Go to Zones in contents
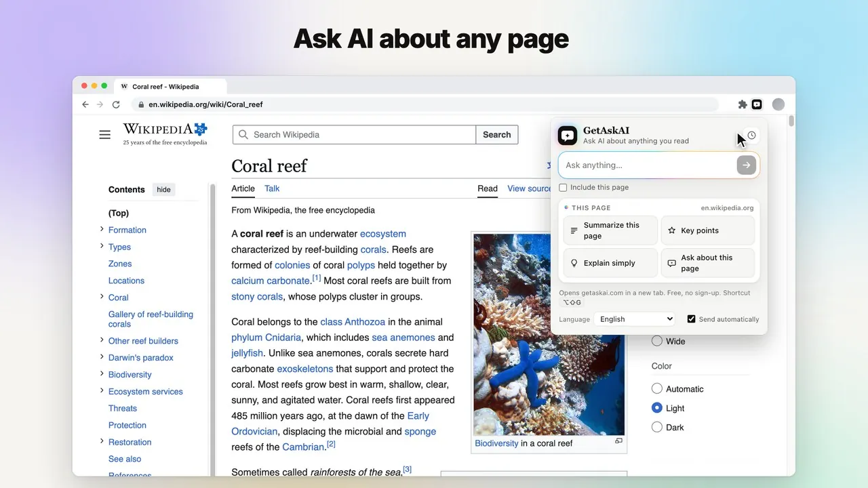 click(120, 264)
